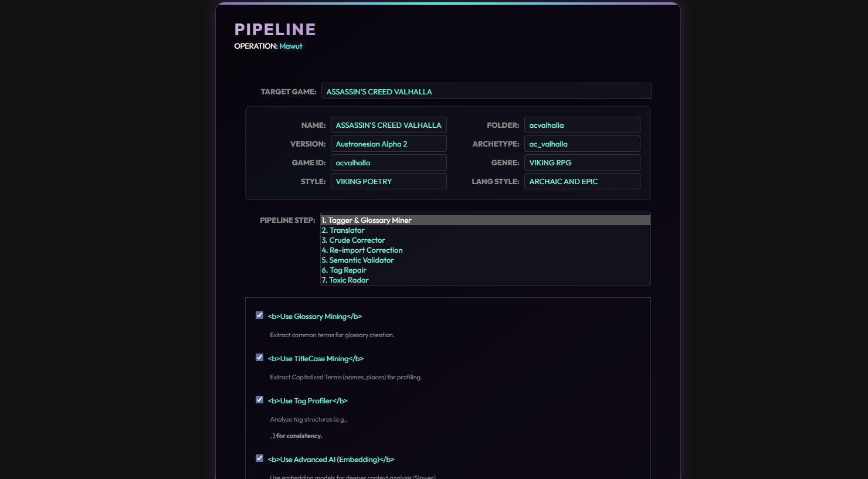Click the Genre field VIKING RPG
868x479 pixels.
click(582, 162)
